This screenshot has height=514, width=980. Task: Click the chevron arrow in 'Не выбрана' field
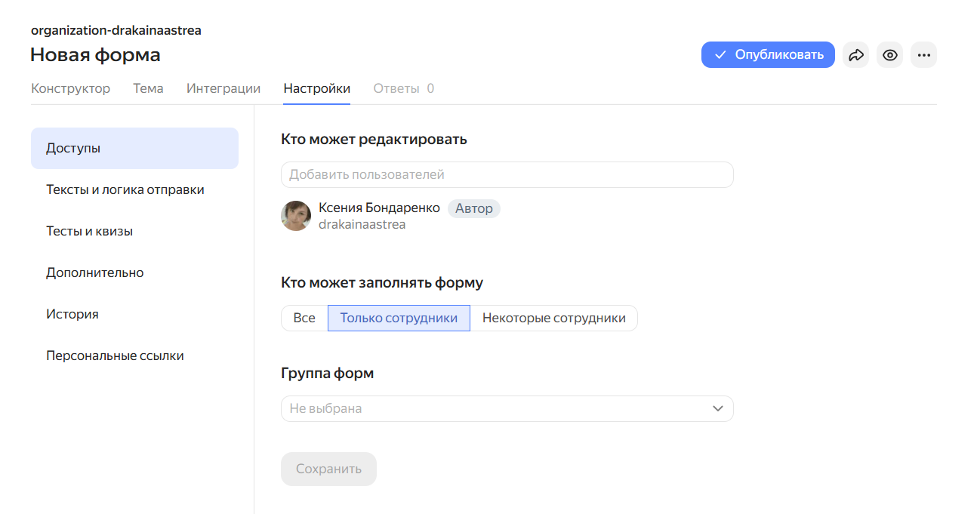click(x=717, y=408)
